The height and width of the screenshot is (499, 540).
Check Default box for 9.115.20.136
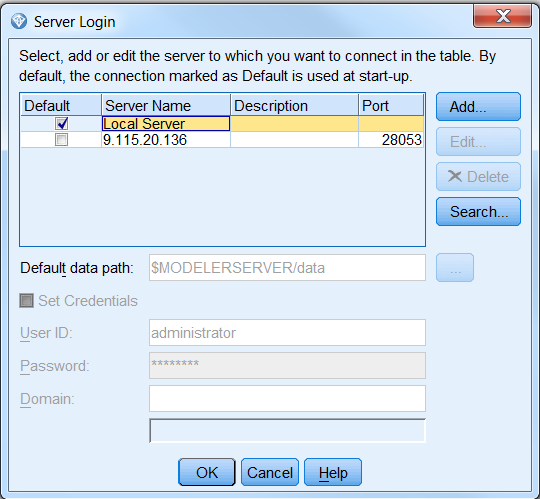tap(62, 140)
